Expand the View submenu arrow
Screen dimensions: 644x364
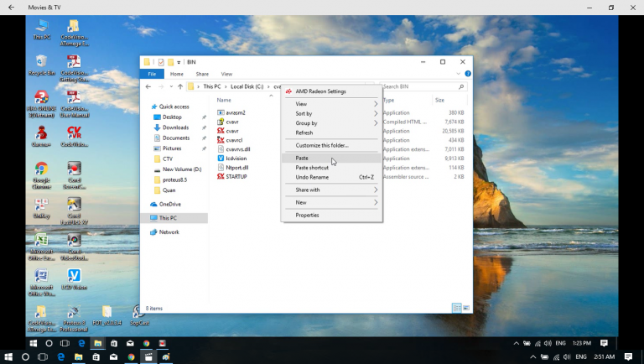point(376,104)
